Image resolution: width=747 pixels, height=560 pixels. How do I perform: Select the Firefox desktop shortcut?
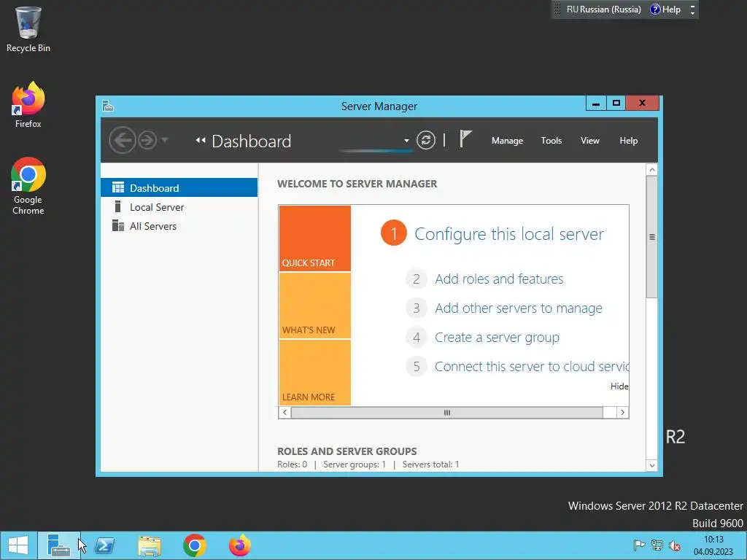(x=28, y=105)
